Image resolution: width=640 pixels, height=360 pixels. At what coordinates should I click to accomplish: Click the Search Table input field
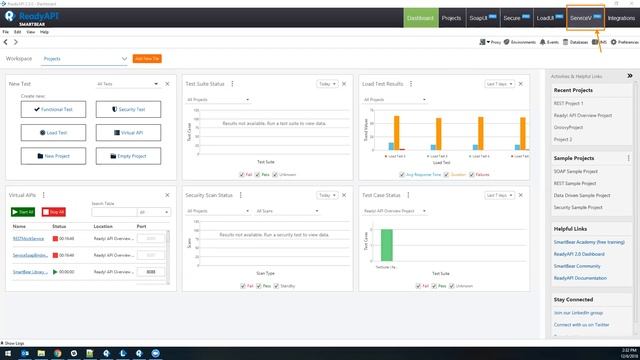coord(115,212)
